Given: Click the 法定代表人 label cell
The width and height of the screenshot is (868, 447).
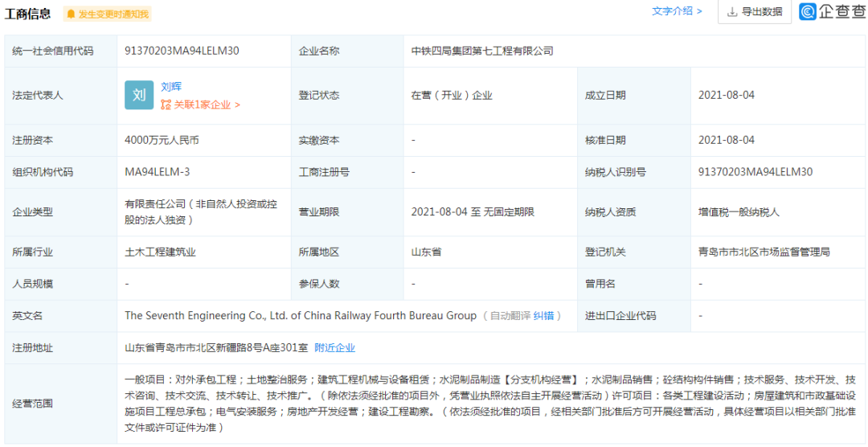Looking at the screenshot, I should click(x=61, y=95).
